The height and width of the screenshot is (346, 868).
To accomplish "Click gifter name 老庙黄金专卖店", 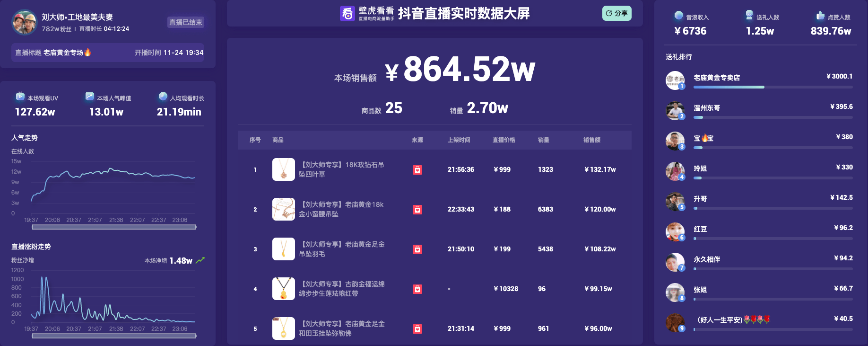I will pos(717,78).
